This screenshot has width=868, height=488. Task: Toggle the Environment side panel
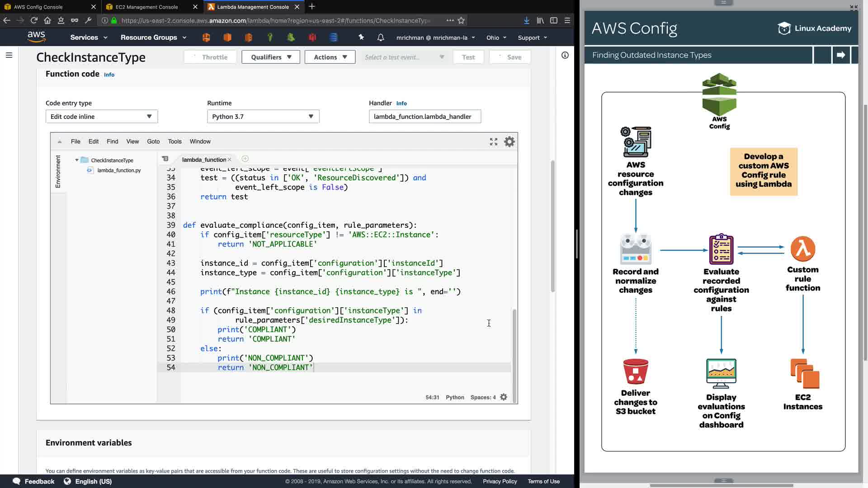(58, 172)
